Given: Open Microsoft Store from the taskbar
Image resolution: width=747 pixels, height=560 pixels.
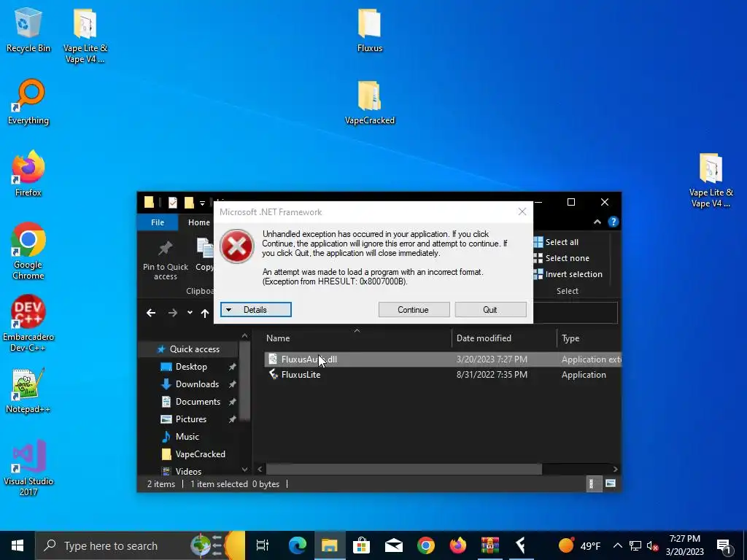Looking at the screenshot, I should coord(362,545).
